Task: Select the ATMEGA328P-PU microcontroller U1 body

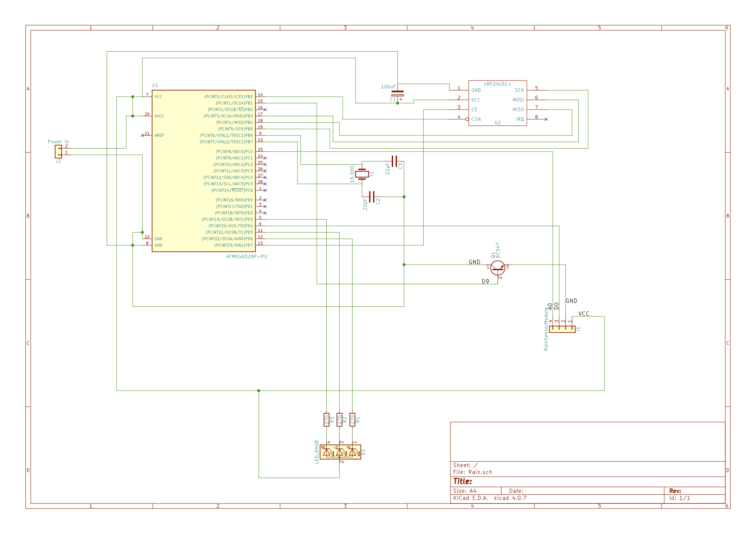Action: (203, 171)
